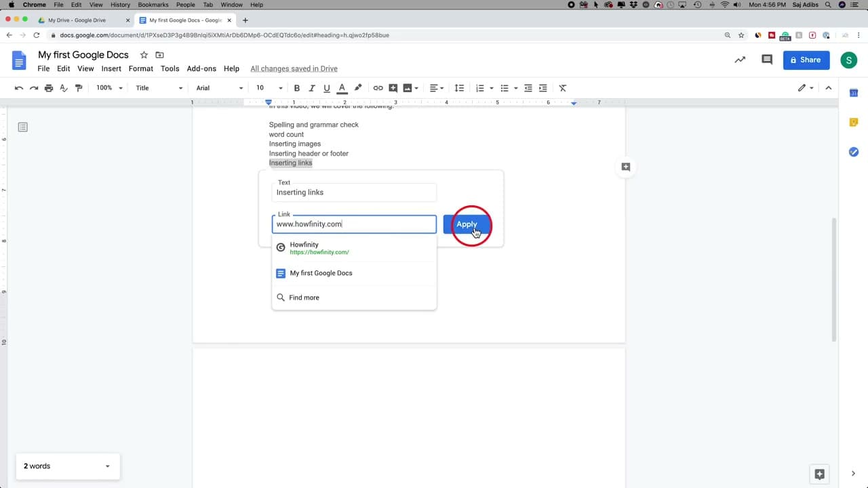Star the document with the star icon
Image resolution: width=868 pixels, height=488 pixels.
(144, 55)
